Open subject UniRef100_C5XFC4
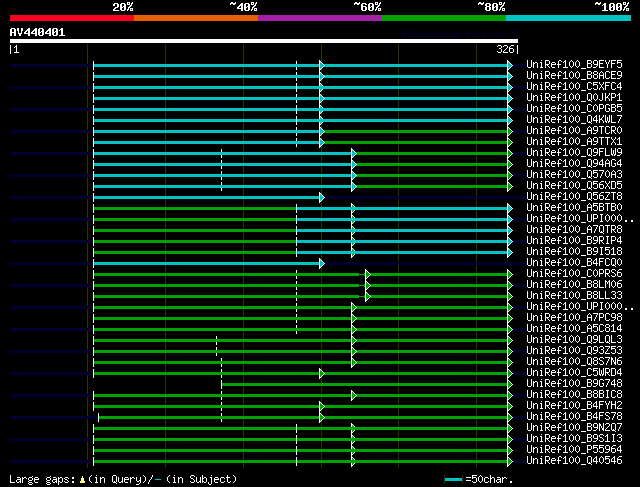 coord(574,87)
